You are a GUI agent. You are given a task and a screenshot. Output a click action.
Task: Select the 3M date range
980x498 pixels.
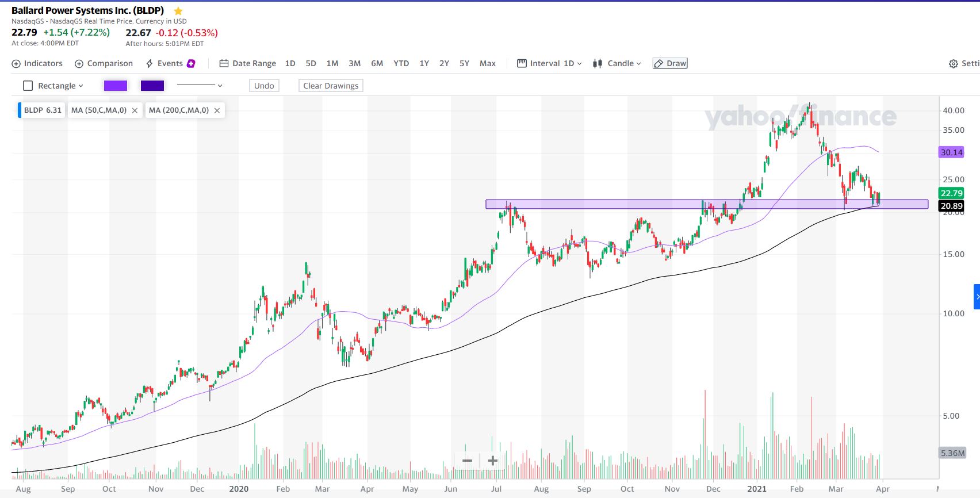[355, 63]
